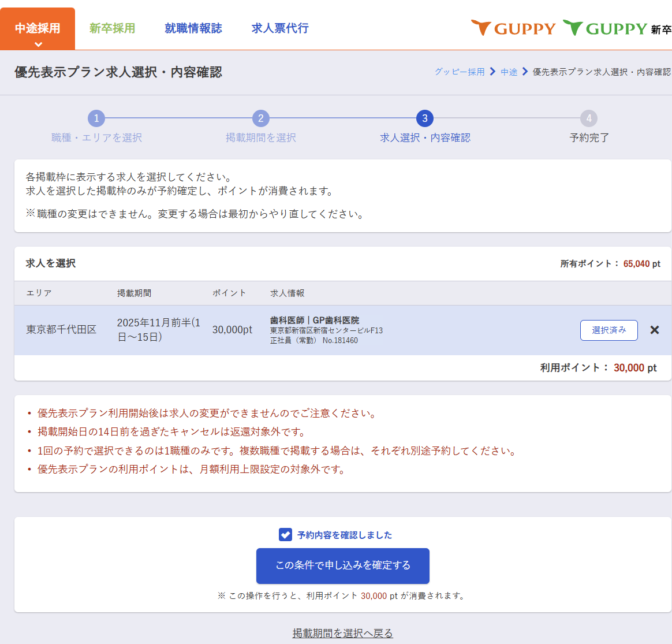This screenshot has height=644, width=672.
Task: Click step 2 circle 掲載期間を選択
Action: [x=261, y=118]
